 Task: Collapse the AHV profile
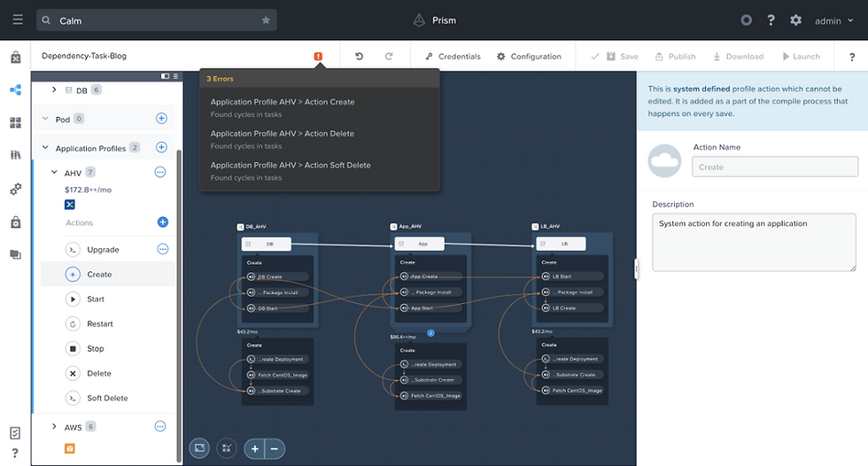54,173
